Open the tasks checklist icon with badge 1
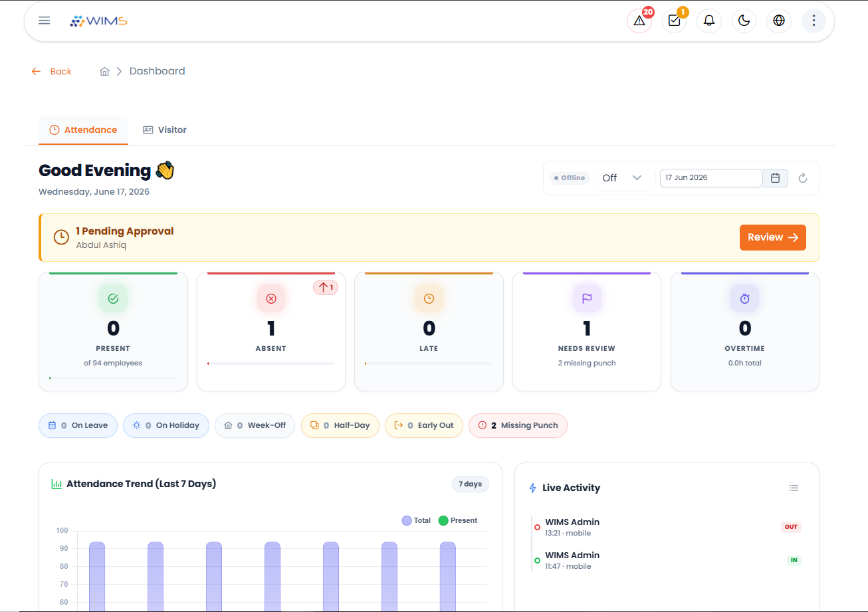This screenshot has width=868, height=612. click(675, 21)
